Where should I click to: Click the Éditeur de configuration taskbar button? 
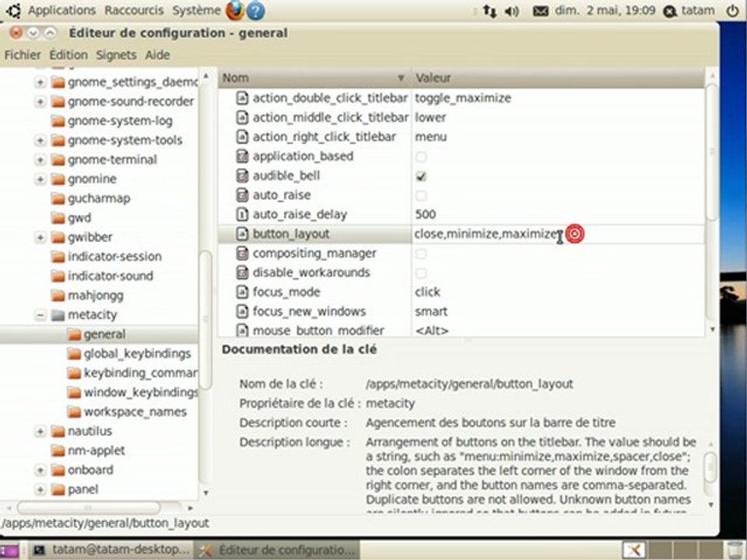277,551
